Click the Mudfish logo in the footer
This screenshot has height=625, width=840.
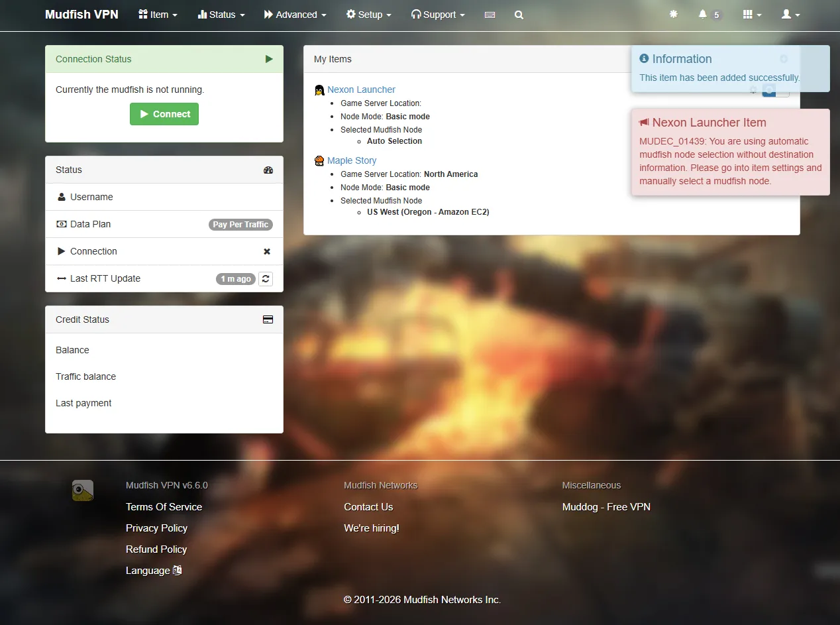[x=83, y=490]
